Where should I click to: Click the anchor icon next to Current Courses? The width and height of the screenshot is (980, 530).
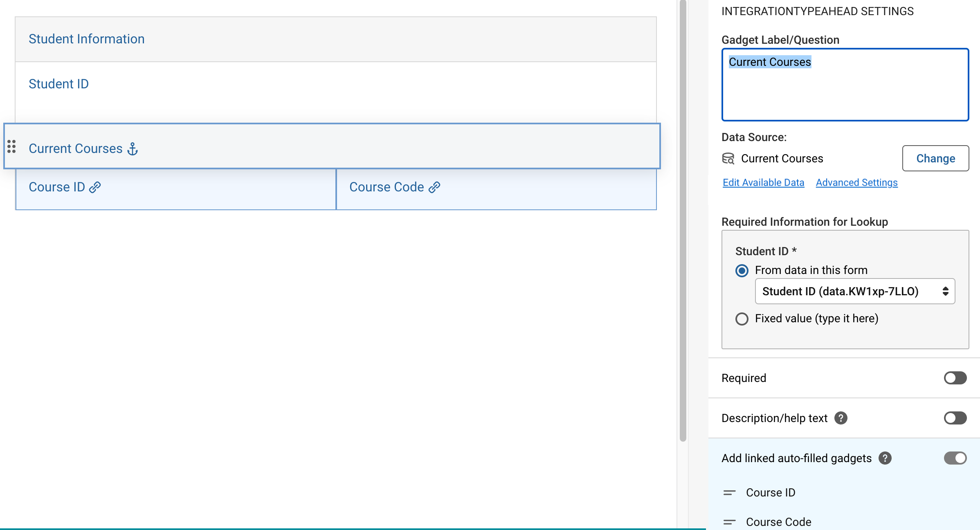133,149
